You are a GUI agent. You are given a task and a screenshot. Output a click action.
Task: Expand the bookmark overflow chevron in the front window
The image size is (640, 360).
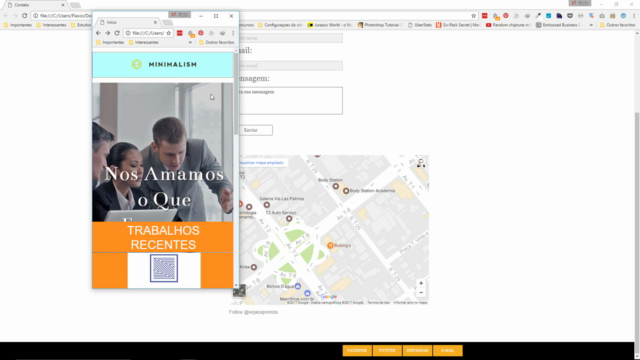[x=190, y=42]
